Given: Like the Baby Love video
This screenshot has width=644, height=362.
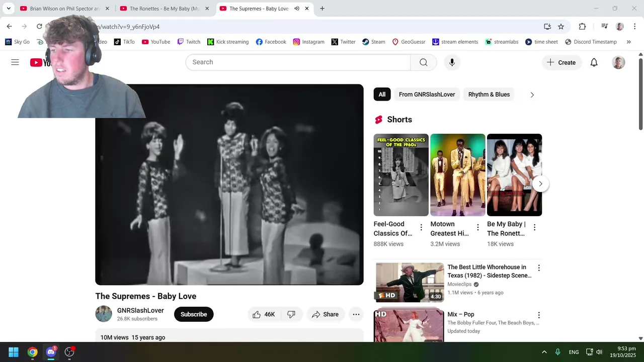Looking at the screenshot, I should point(263,314).
